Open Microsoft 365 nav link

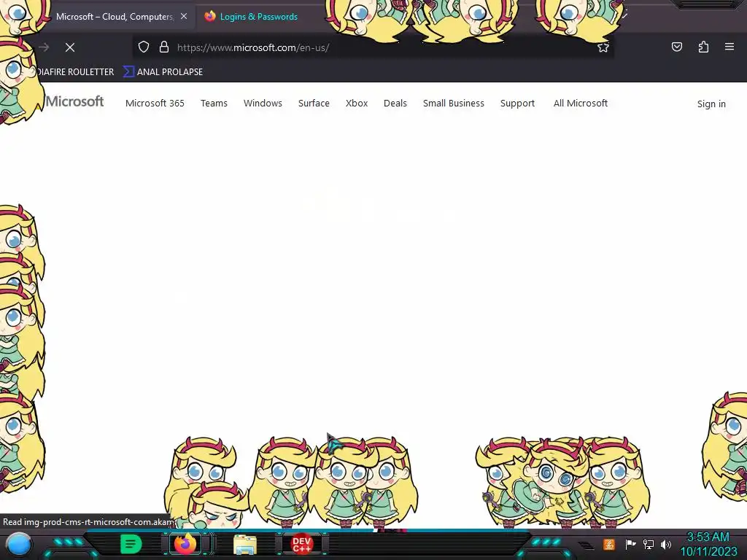(x=155, y=104)
